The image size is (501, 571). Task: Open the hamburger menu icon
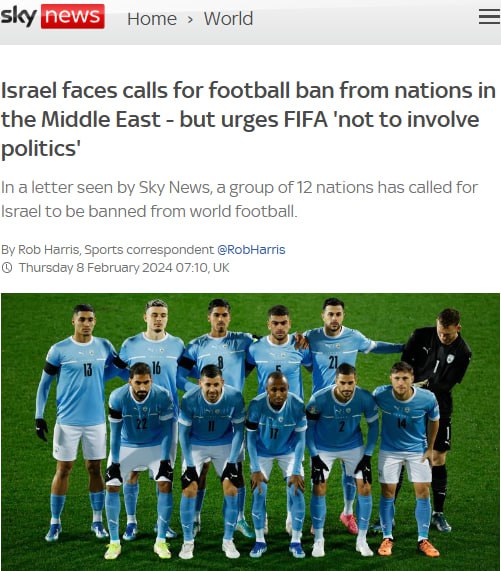[x=489, y=17]
